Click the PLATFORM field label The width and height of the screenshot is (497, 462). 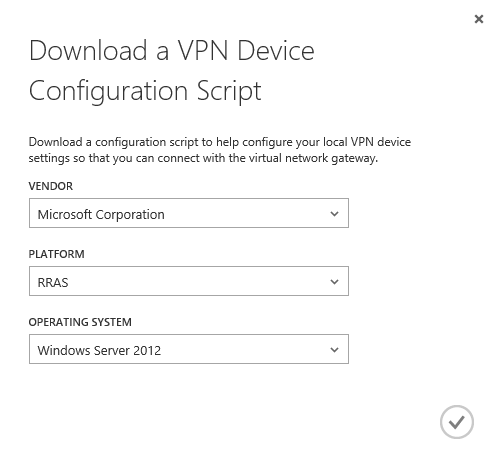tap(56, 254)
